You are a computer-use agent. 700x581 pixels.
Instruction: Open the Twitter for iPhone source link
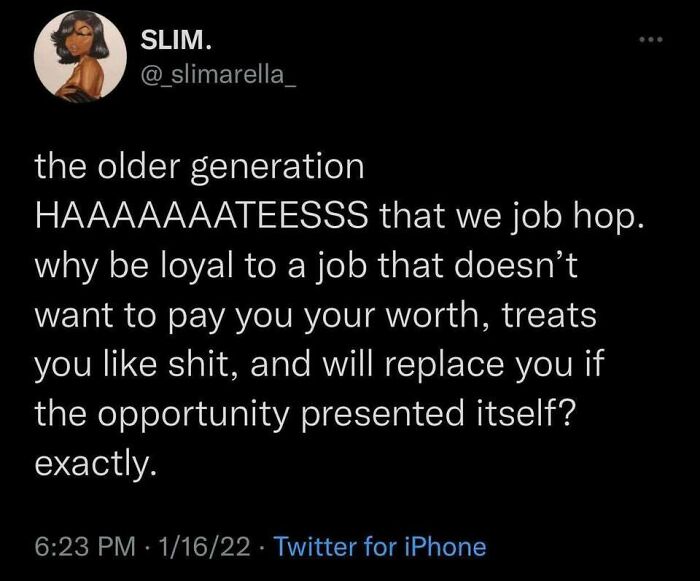pos(379,547)
